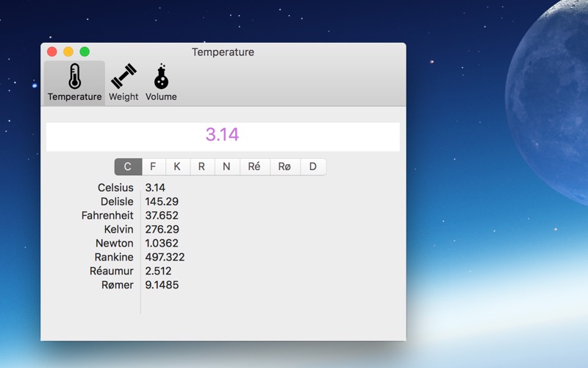Select the value 1.0362
The image size is (588, 368).
point(162,243)
